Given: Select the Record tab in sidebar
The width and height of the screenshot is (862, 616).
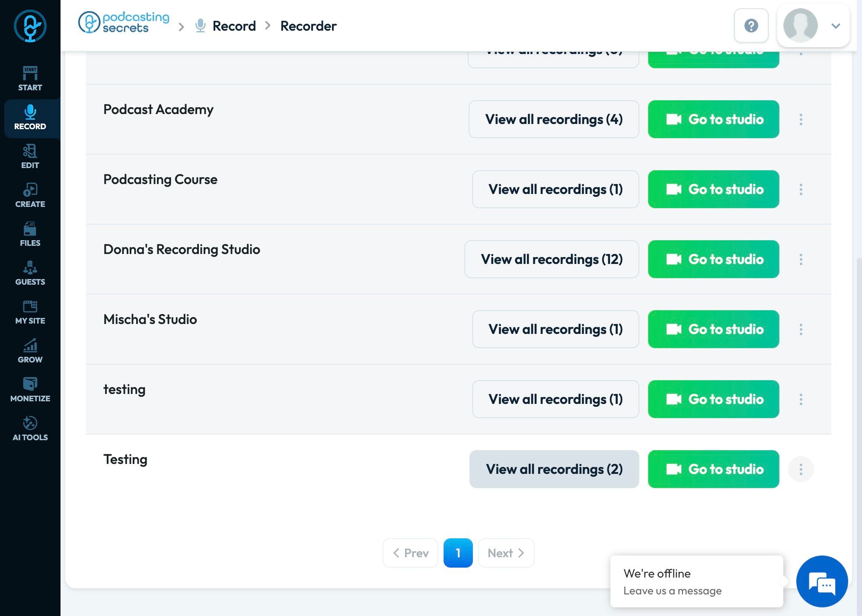Looking at the screenshot, I should (30, 117).
